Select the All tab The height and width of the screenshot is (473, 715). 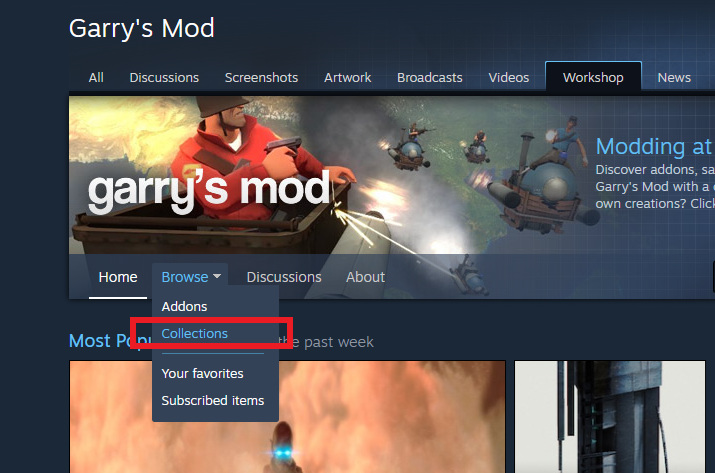point(96,78)
